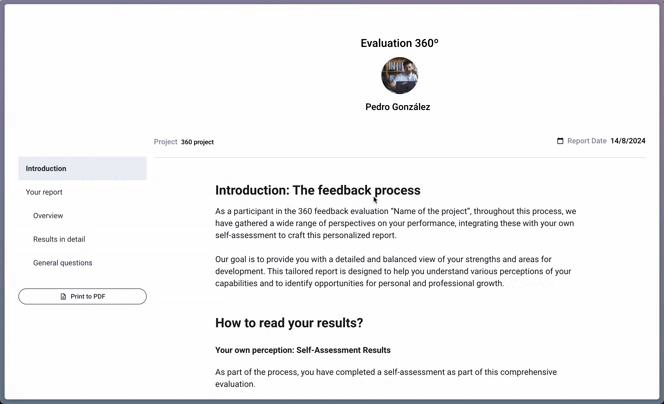
Task: Go to the Overview subsection
Action: 48,216
